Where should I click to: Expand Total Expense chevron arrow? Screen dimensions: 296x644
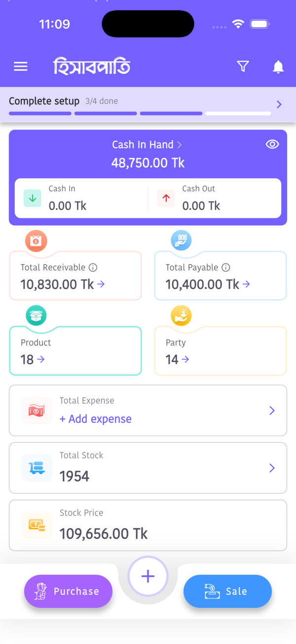pyautogui.click(x=272, y=410)
